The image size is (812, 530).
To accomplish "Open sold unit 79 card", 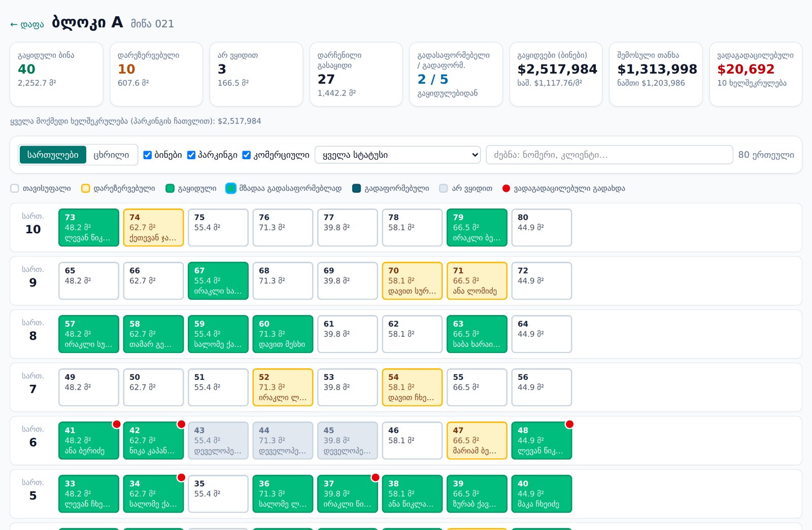I will pos(477,228).
